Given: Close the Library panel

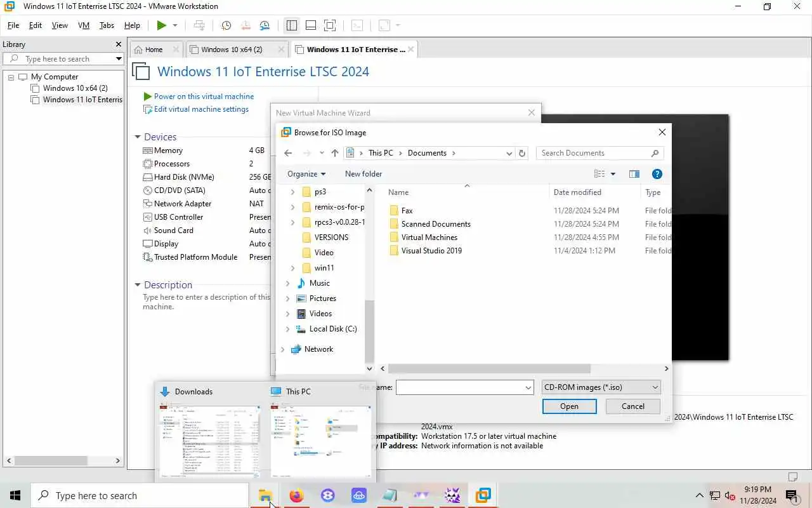Looking at the screenshot, I should 119,44.
